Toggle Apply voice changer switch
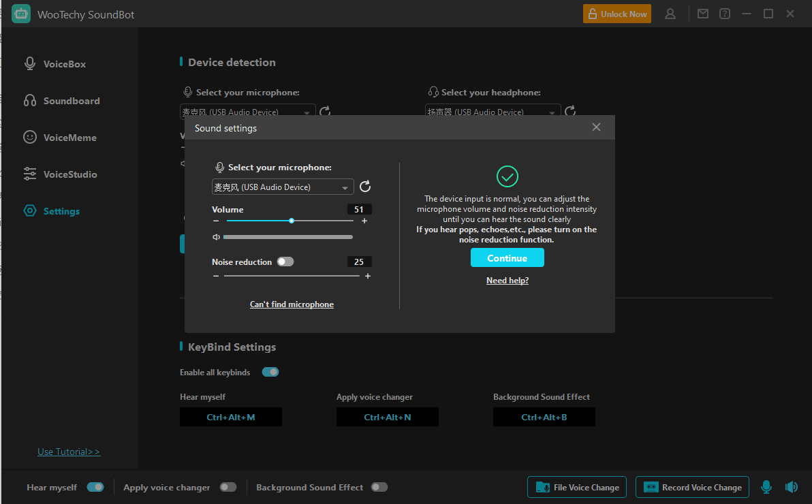812x504 pixels. (228, 487)
